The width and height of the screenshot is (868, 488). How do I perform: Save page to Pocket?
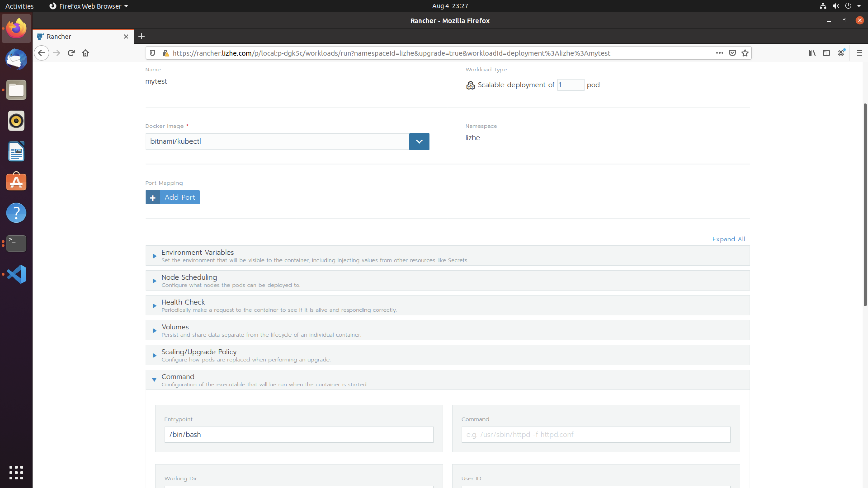732,53
